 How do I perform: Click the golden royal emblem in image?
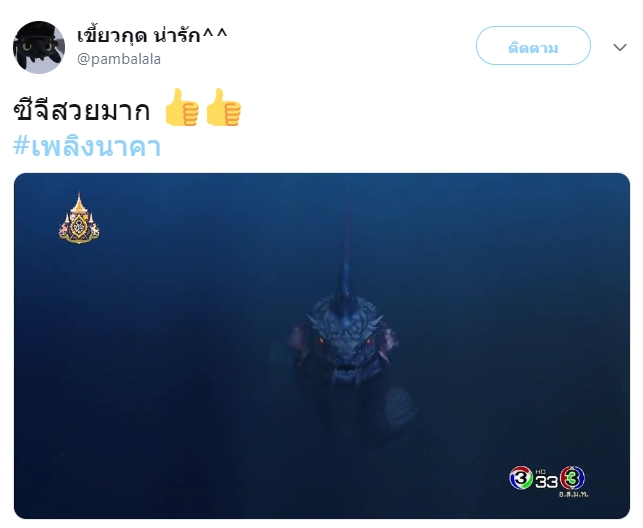[79, 218]
